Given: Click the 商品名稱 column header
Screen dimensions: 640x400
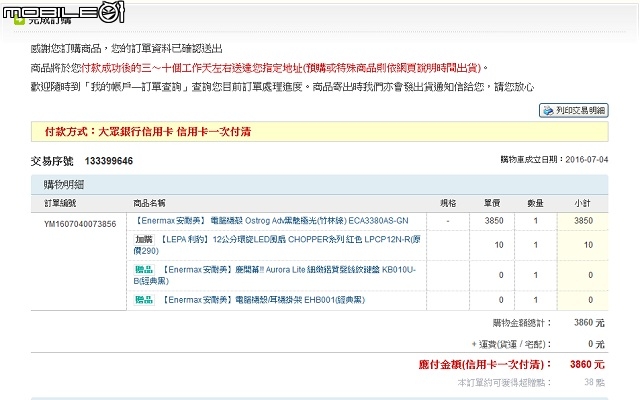Looking at the screenshot, I should pyautogui.click(x=149, y=203).
